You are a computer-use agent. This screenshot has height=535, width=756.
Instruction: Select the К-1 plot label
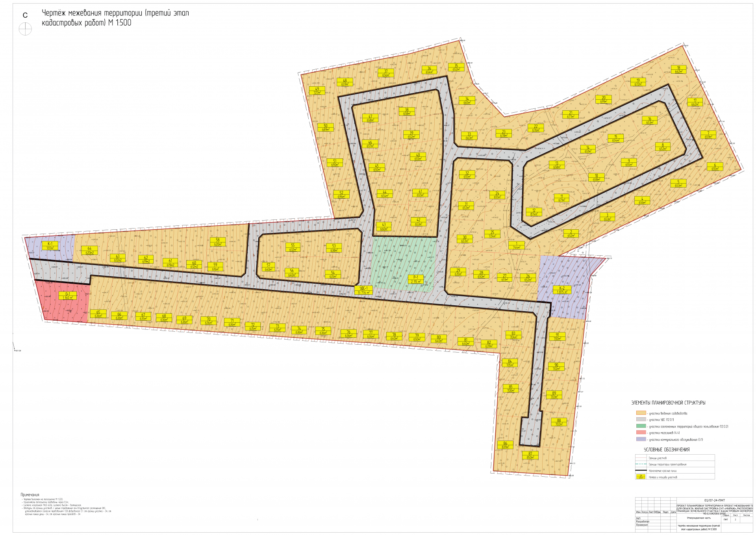coord(50,246)
